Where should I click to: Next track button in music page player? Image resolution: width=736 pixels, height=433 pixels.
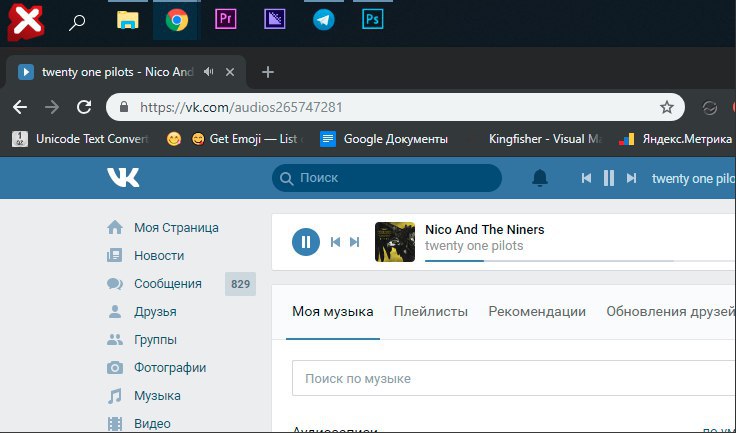click(x=354, y=242)
